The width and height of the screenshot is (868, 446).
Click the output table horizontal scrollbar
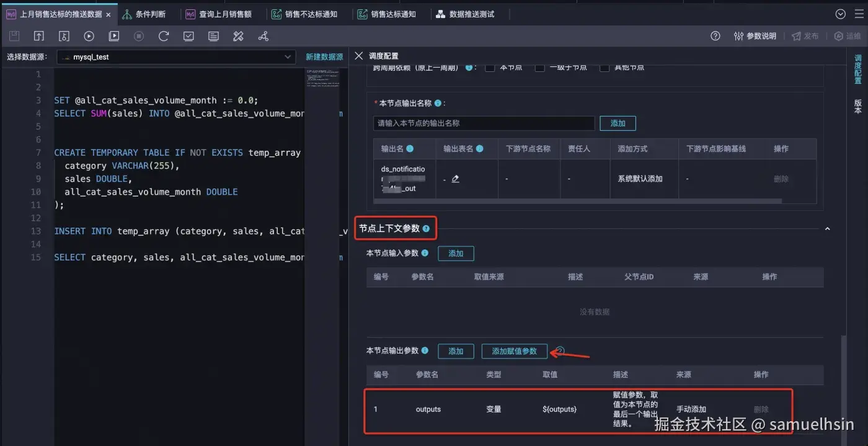[577, 200]
